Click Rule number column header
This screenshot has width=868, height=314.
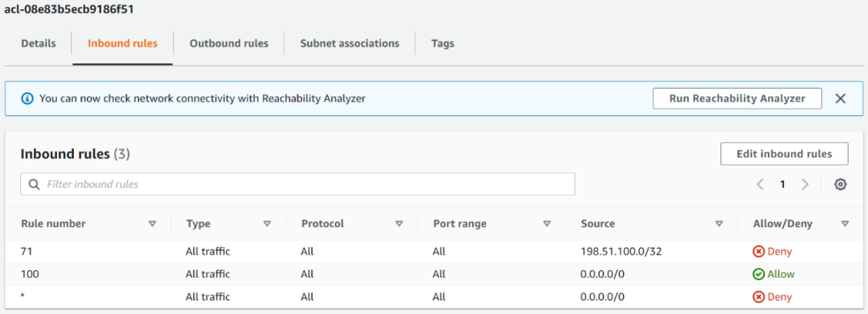53,224
